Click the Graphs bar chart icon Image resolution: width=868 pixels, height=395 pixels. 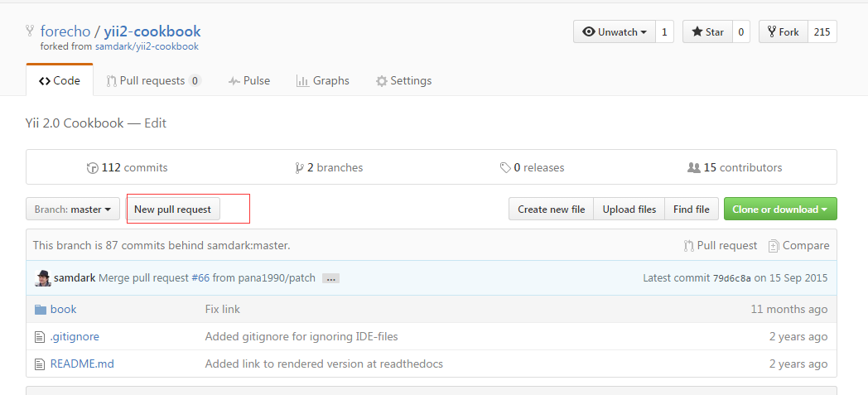click(x=302, y=81)
